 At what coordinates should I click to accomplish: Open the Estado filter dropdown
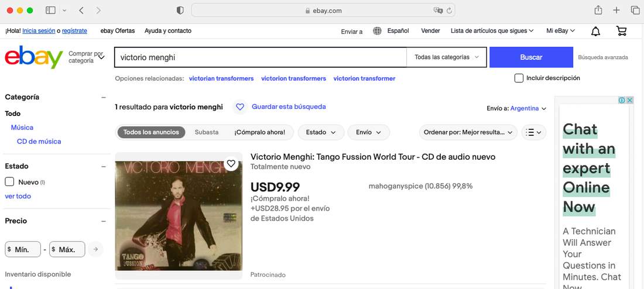(321, 132)
